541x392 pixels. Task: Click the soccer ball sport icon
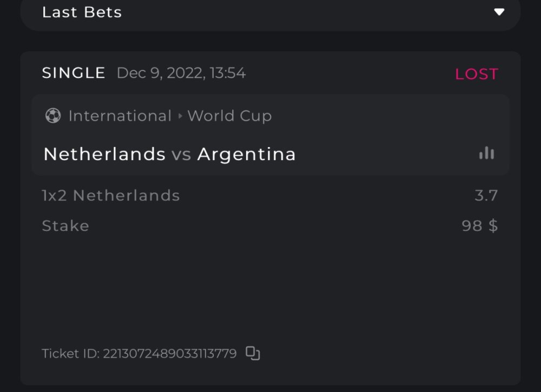click(x=53, y=116)
